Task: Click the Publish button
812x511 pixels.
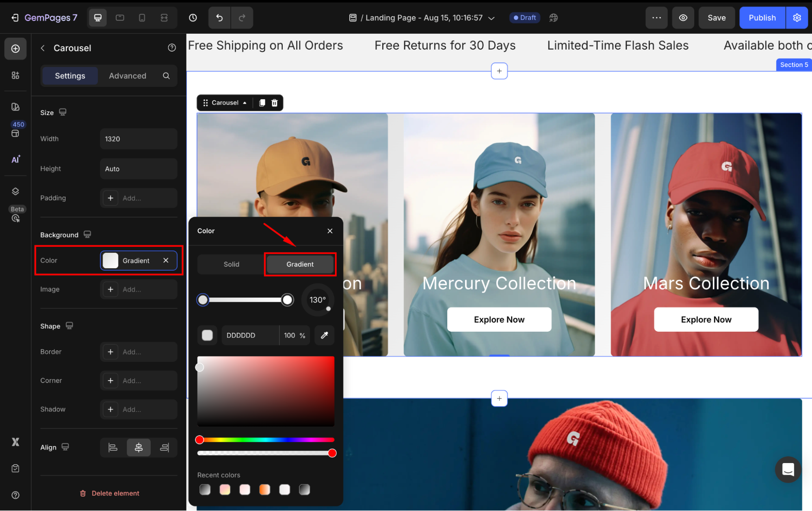Action: tap(762, 17)
